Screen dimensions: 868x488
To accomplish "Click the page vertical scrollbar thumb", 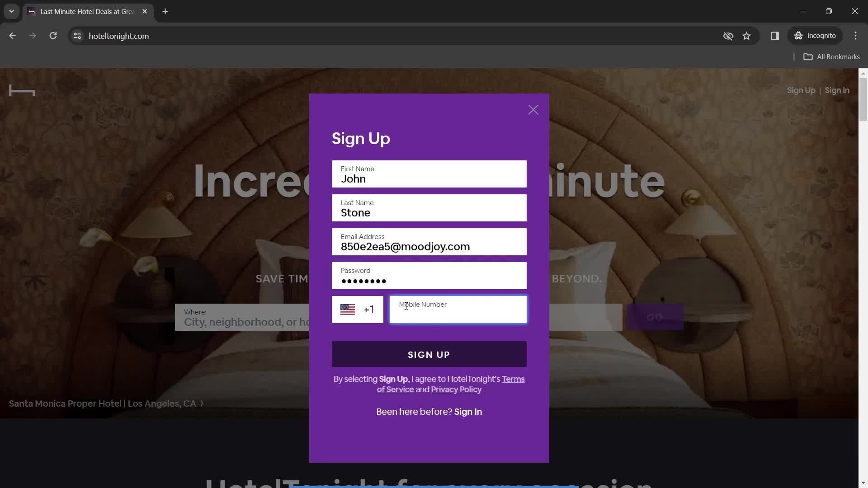I will (863, 99).
